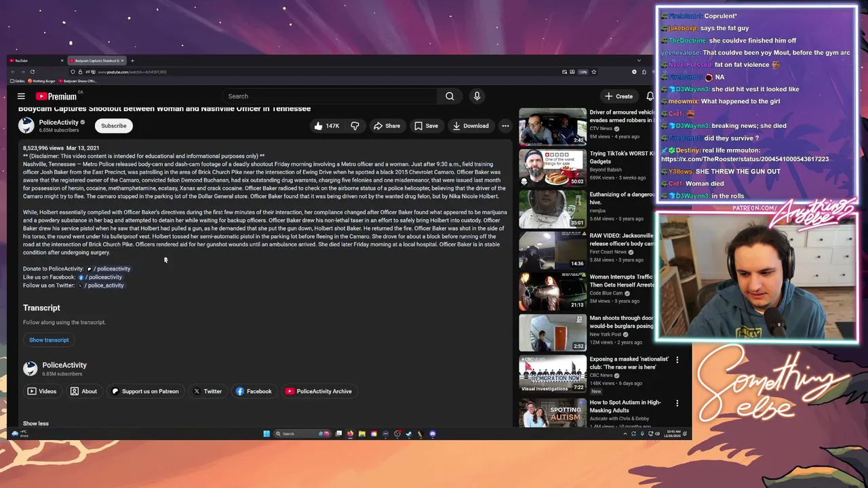
Task: Go back using browser back arrow
Action: [x=13, y=72]
